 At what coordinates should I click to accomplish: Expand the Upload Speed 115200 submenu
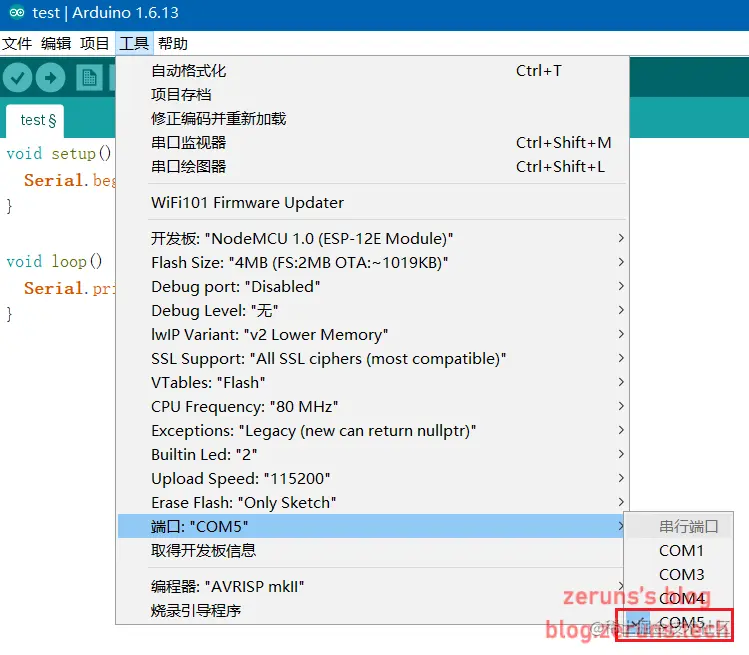(x=372, y=478)
